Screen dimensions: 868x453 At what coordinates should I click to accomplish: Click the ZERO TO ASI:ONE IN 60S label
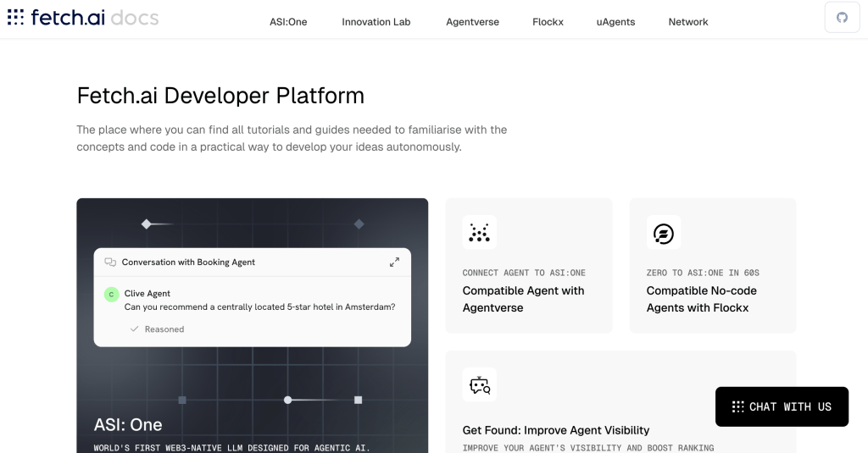point(703,273)
